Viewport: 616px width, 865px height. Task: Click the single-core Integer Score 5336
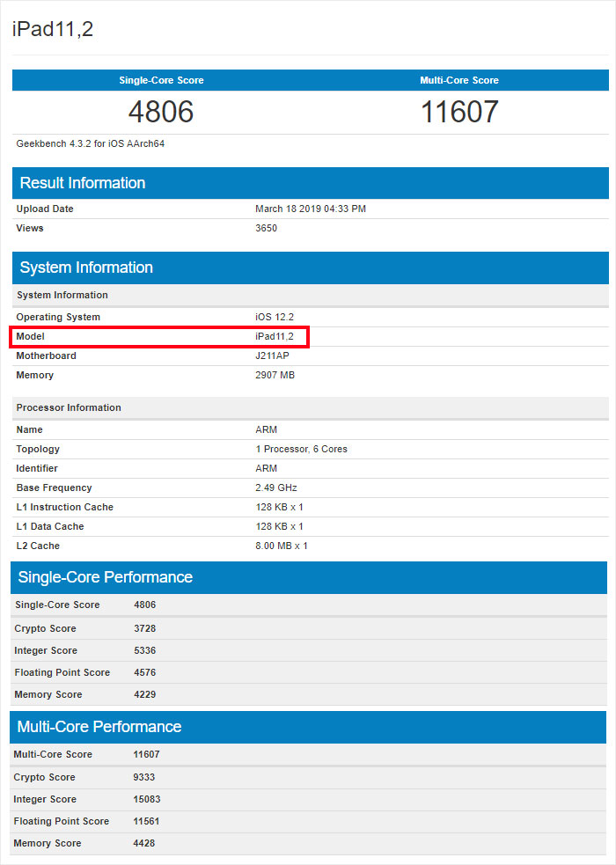coord(144,650)
